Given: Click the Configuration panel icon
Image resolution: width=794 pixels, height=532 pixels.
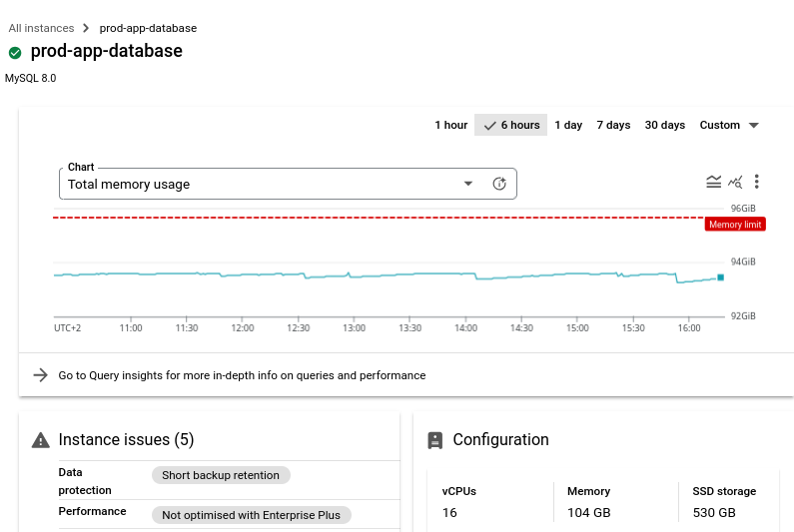Looking at the screenshot, I should click(434, 440).
